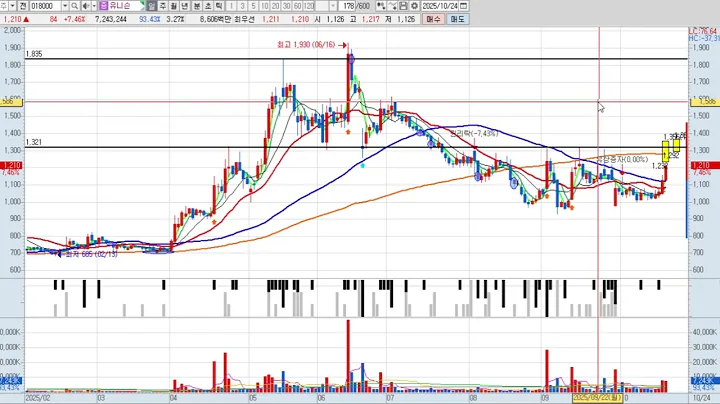The image size is (720, 404).
Task: Select the second (초) chart period
Action: pyautogui.click(x=208, y=6)
